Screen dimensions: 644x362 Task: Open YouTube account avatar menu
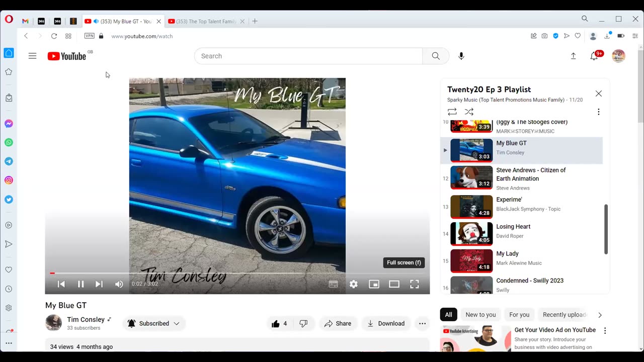618,56
